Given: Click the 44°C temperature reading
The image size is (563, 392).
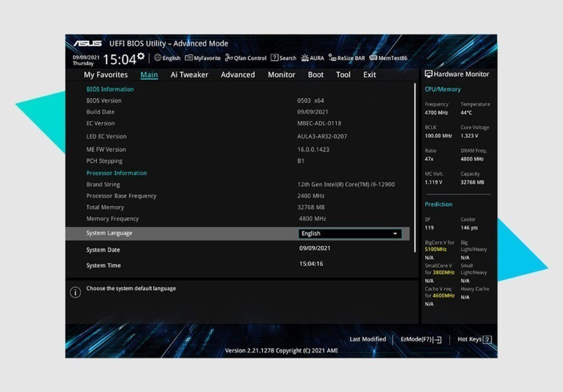Looking at the screenshot, I should (466, 112).
